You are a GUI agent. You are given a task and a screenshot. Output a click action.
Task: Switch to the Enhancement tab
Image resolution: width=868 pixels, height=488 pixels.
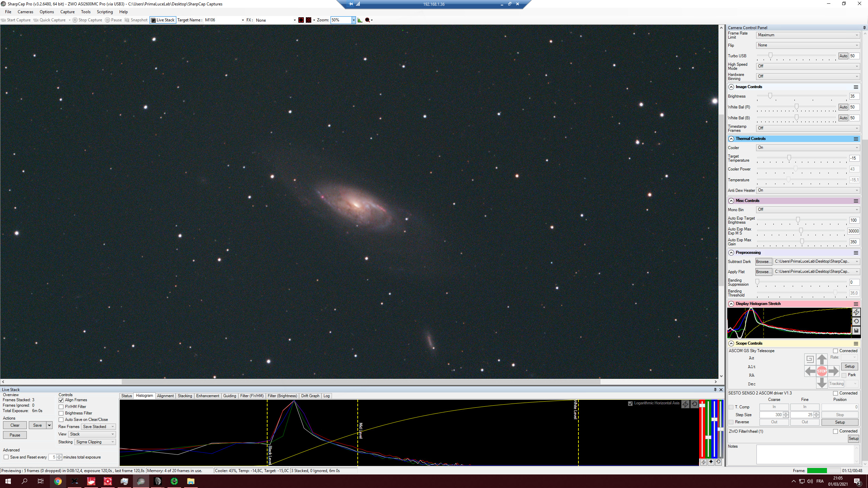[x=208, y=396]
